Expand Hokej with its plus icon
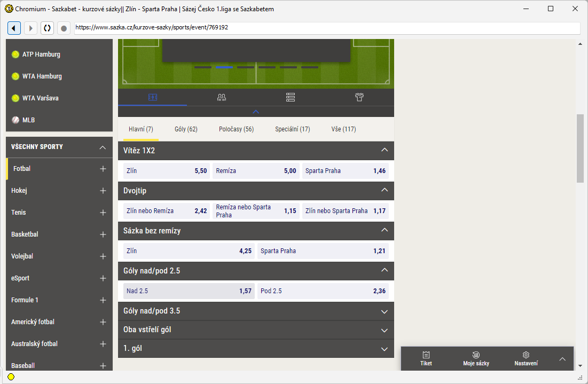 pyautogui.click(x=103, y=191)
